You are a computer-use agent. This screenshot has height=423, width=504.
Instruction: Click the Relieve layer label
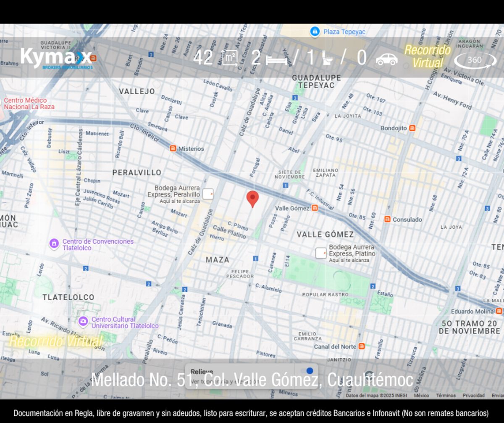point(202,372)
